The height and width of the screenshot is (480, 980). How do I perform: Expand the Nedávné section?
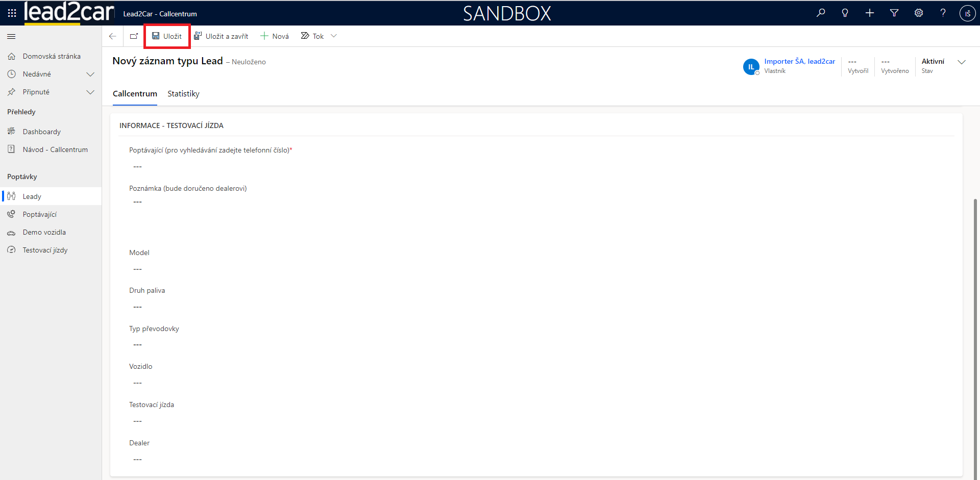coord(90,74)
